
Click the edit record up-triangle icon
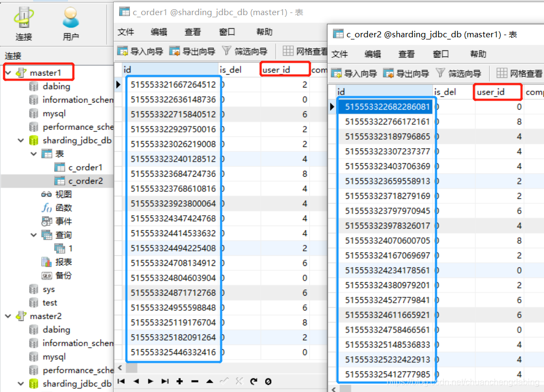tap(209, 381)
